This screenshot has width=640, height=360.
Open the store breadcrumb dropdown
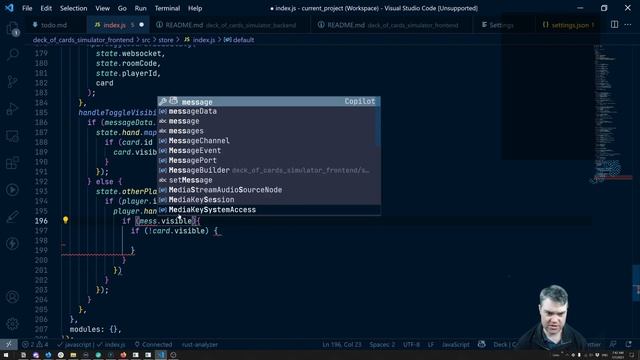(166, 40)
